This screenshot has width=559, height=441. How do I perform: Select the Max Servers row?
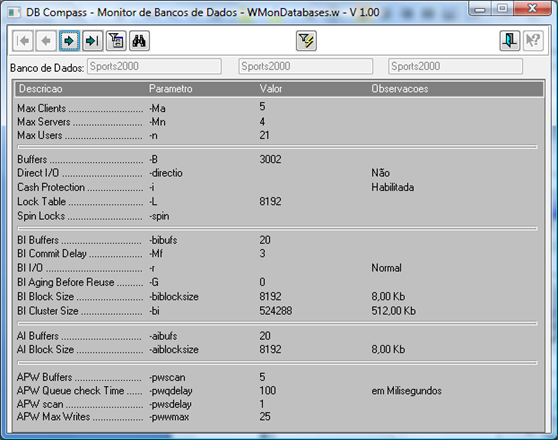(278, 122)
